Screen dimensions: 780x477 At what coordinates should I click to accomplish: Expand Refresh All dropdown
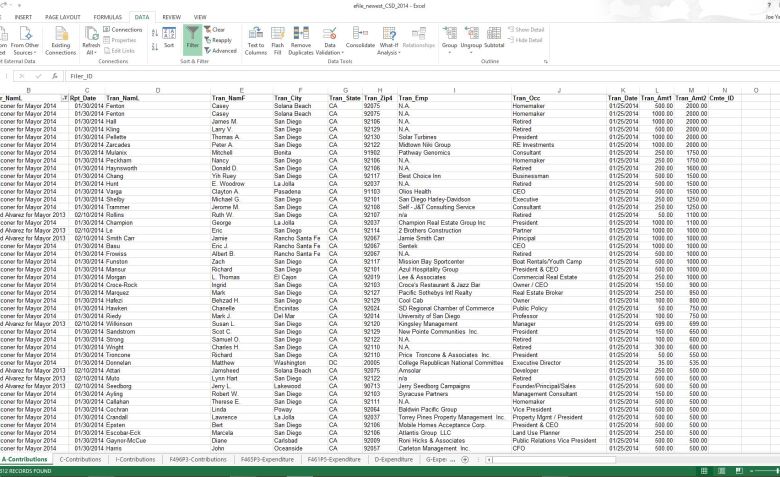91,52
